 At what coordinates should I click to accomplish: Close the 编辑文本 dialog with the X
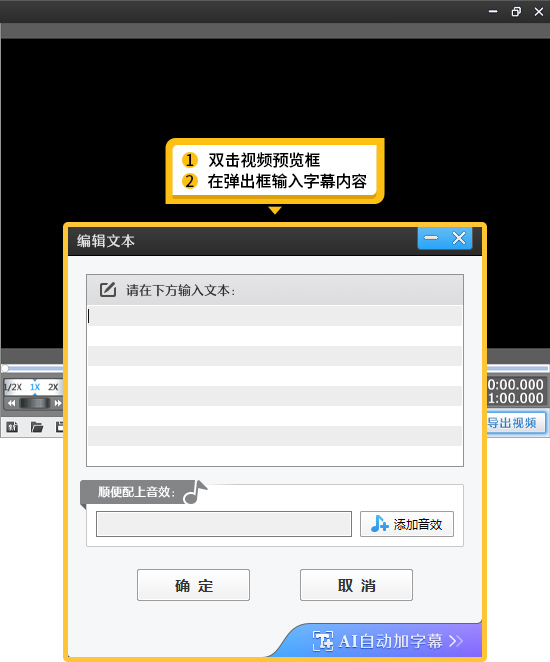459,238
